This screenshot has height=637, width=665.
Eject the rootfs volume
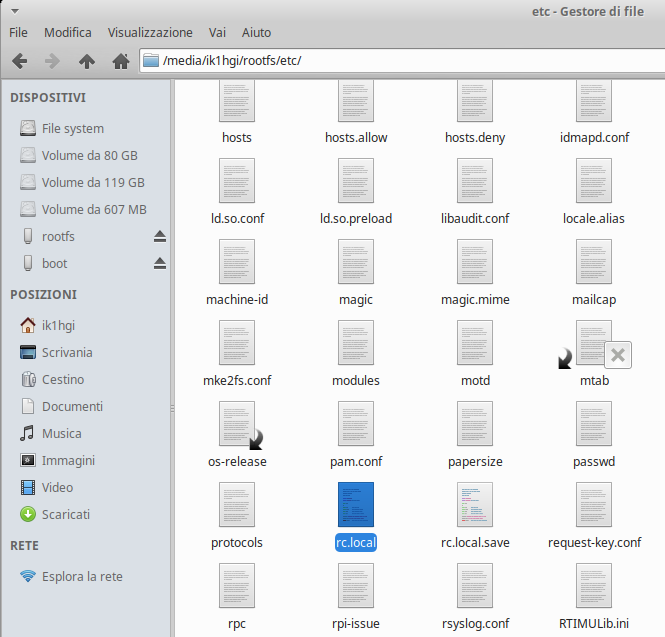pyautogui.click(x=159, y=237)
